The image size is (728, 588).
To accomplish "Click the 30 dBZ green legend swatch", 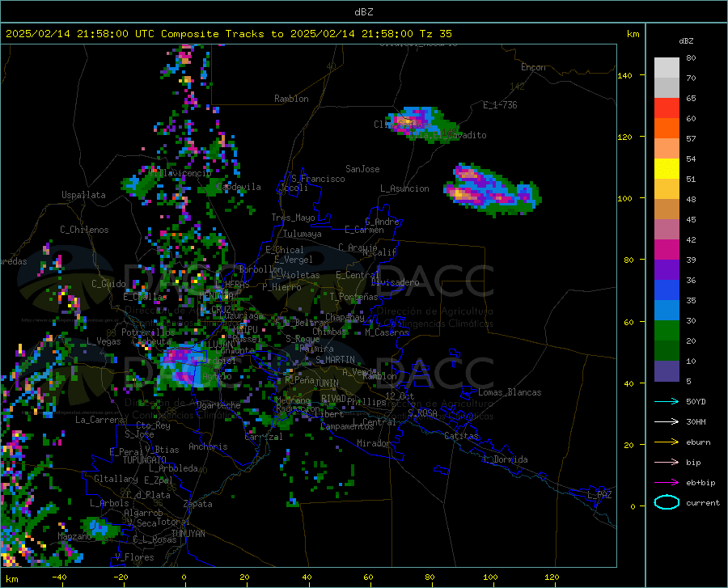I will click(x=667, y=331).
